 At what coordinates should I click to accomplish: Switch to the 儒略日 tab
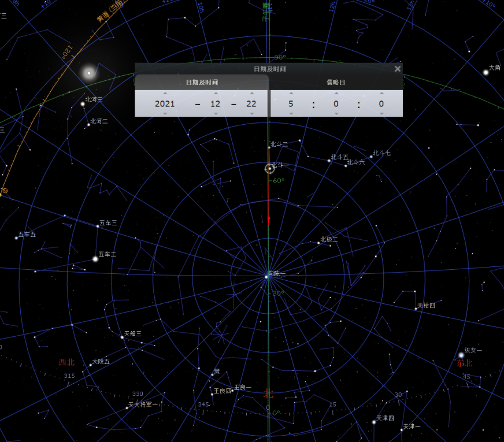(x=336, y=83)
